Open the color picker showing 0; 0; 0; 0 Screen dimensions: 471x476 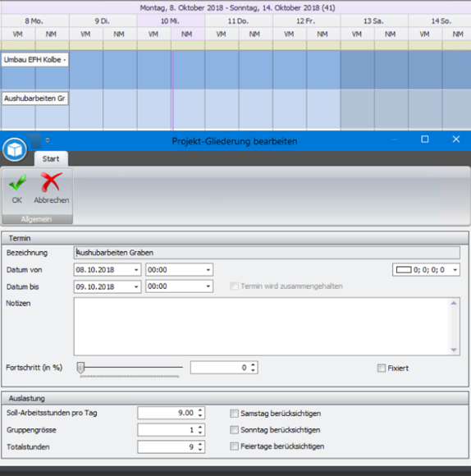pos(426,269)
